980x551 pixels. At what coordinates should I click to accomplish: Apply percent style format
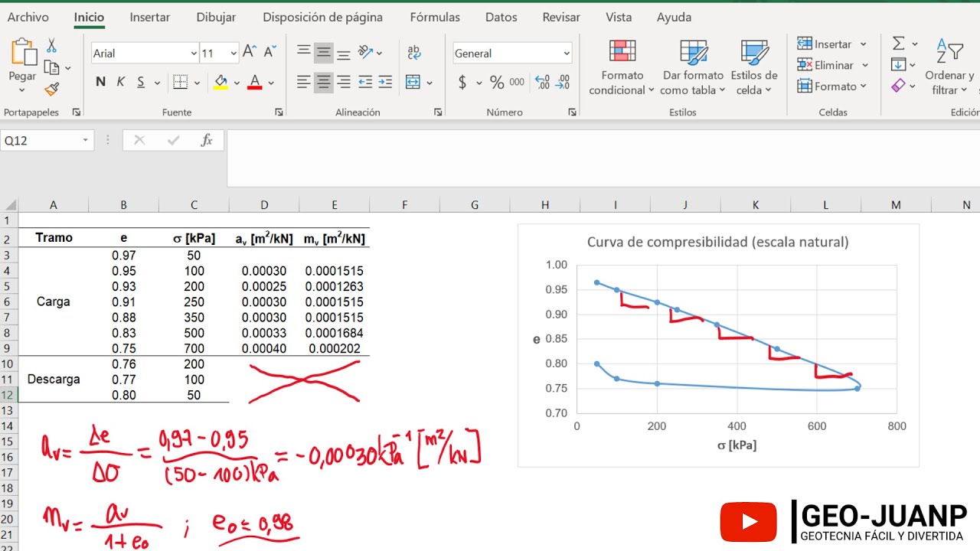click(497, 82)
